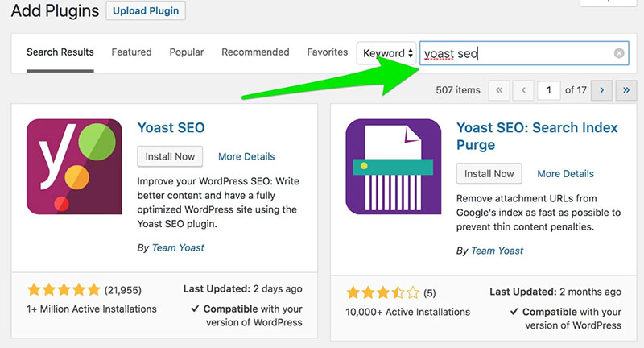644x348 pixels.
Task: Go to the previous results page
Action: tap(523, 90)
